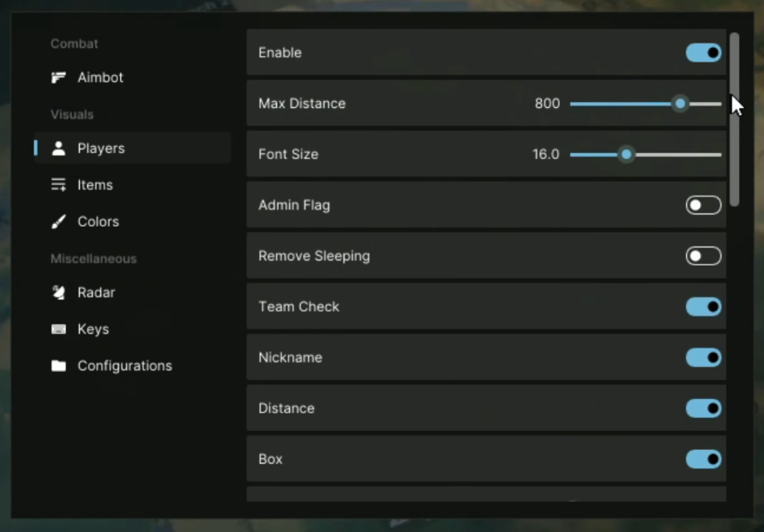Screen dimensions: 764x532
Task: Toggle the Distance switch off
Action: coord(703,408)
